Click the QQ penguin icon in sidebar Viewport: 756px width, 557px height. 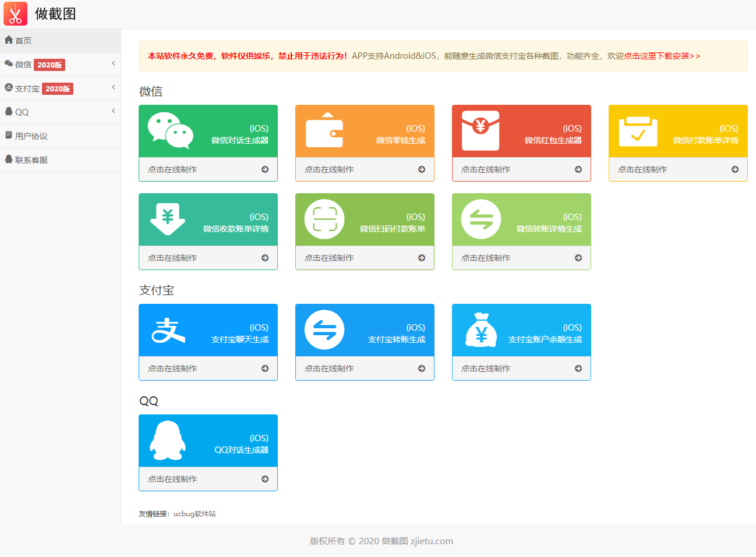click(9, 112)
